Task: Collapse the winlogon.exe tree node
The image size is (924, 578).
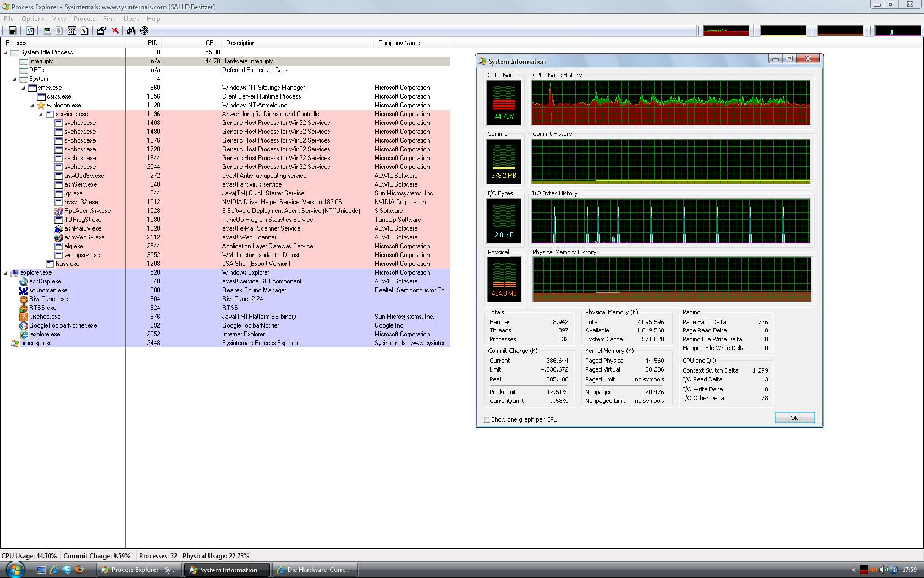Action: tap(32, 106)
